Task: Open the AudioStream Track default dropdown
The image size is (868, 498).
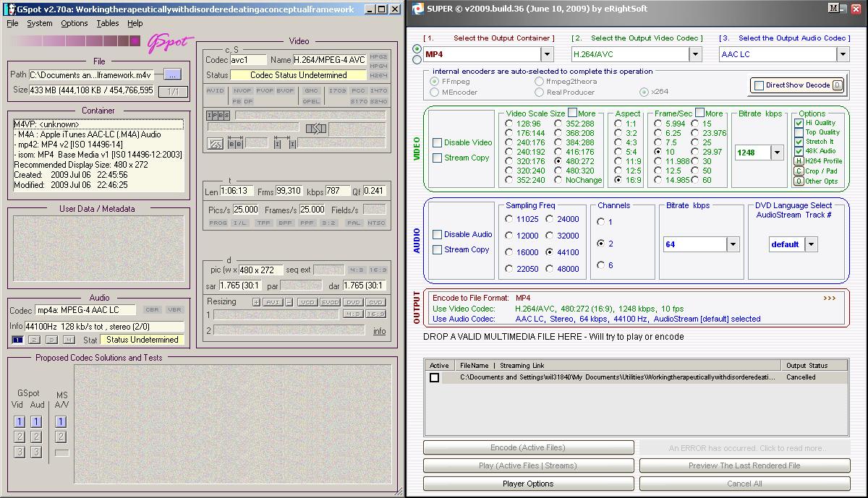Action: tap(811, 244)
